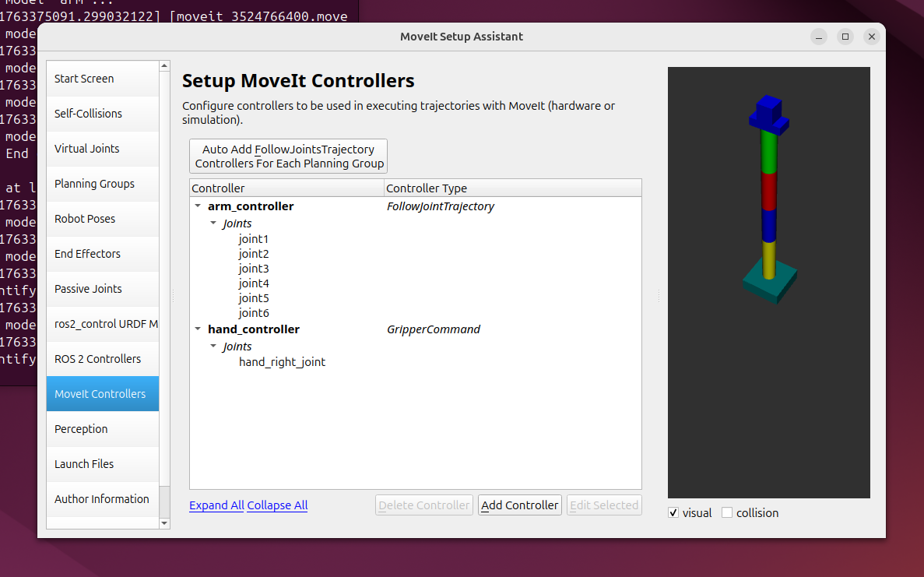Collapse the arm_controller tree node

(x=198, y=206)
